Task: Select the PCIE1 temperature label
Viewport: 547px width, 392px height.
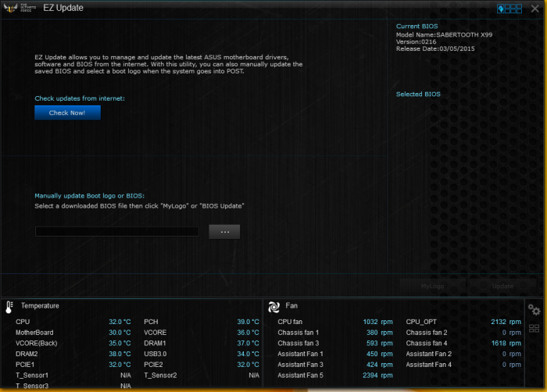Action: [x=25, y=365]
